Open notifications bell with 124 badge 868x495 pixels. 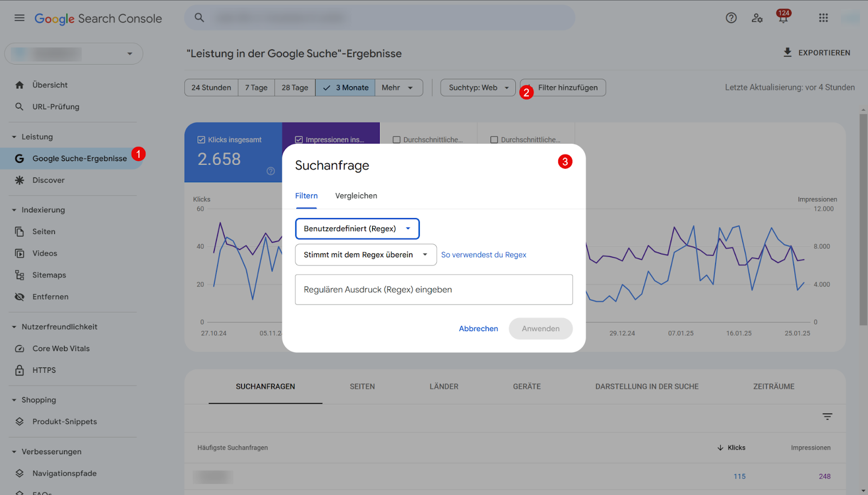point(783,17)
